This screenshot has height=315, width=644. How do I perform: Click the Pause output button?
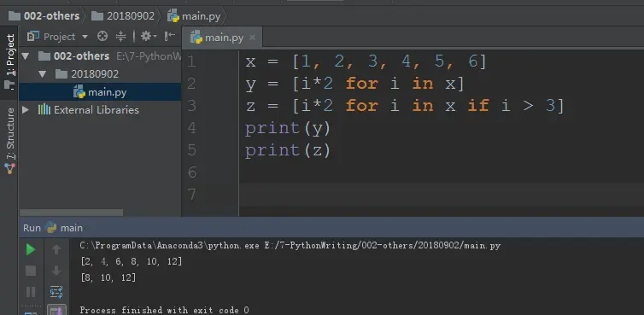tap(31, 292)
